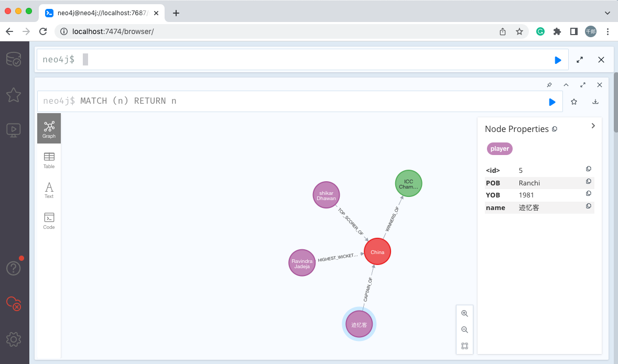618x364 pixels.
Task: Expand the top editor to fullscreen
Action: tap(579, 60)
